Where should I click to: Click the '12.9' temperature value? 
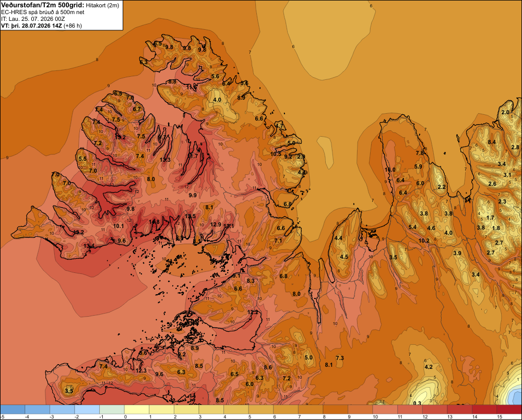pos(216,224)
